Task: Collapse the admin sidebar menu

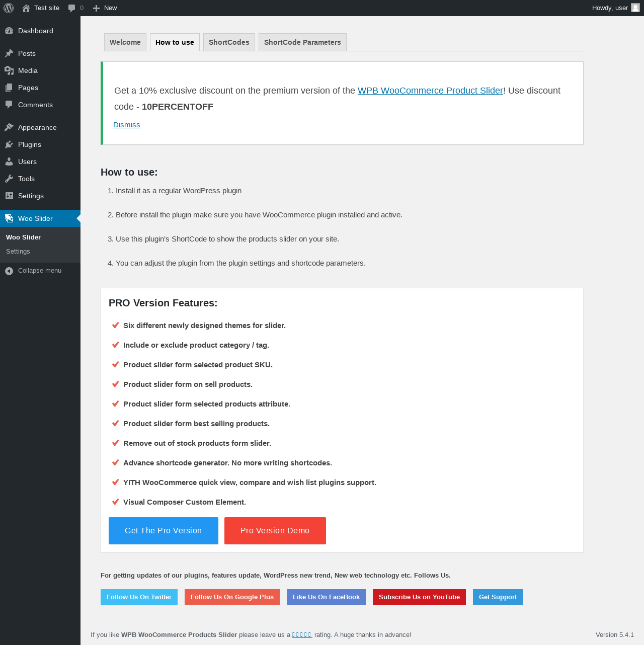Action: [40, 271]
